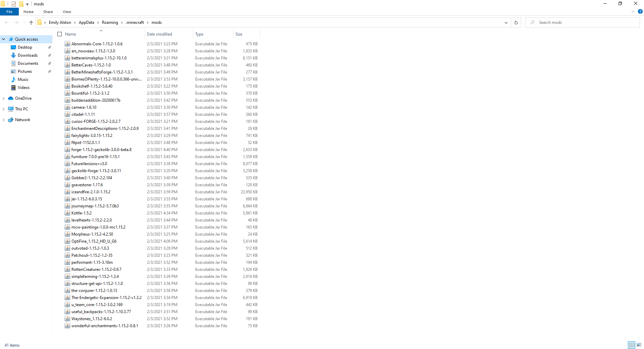The width and height of the screenshot is (644, 349).
Task: Open the Home ribbon tab
Action: (x=29, y=12)
